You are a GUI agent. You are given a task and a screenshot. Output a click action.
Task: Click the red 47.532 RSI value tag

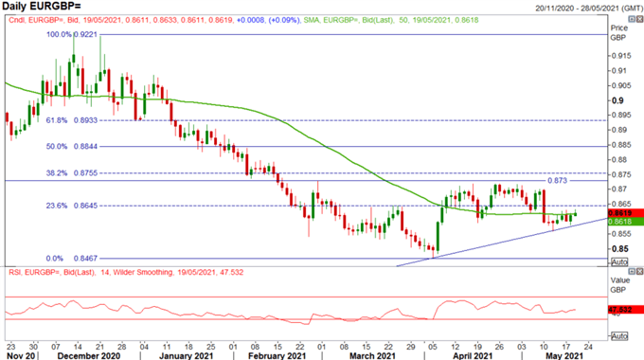tap(625, 310)
